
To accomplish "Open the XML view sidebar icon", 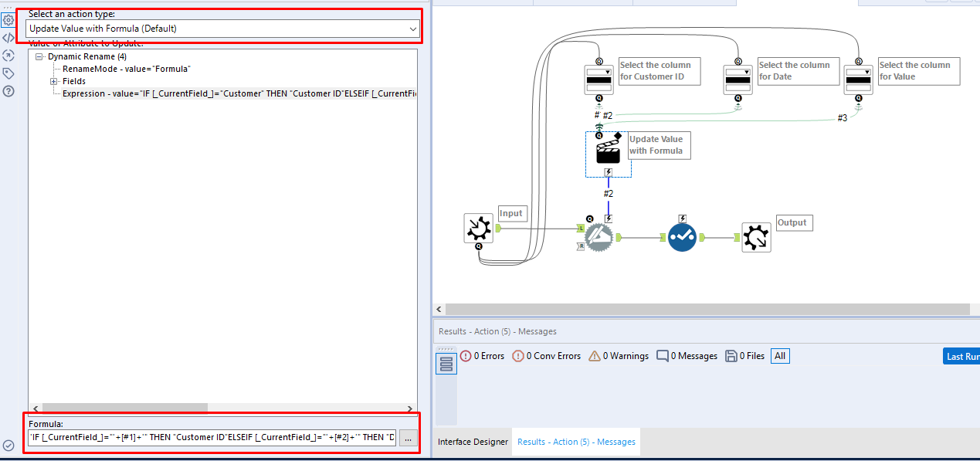I will pos(8,38).
